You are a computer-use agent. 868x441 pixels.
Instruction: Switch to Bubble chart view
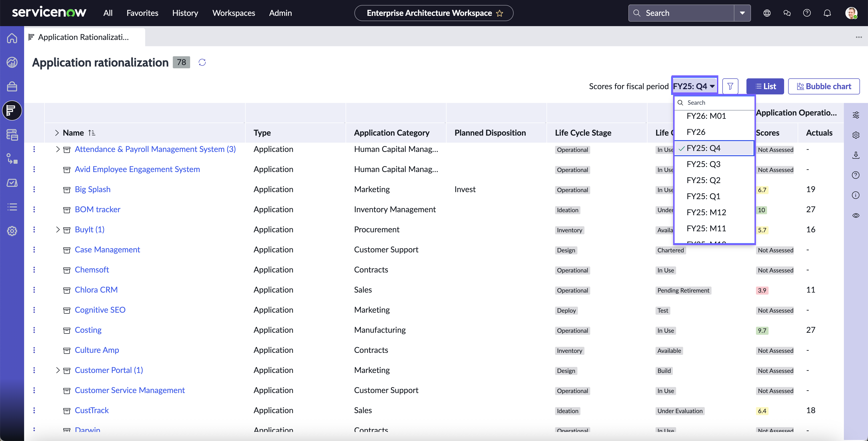point(824,87)
